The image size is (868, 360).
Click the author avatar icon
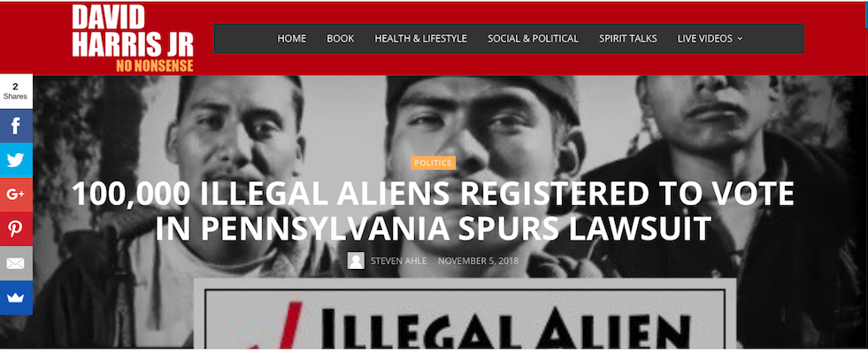point(356,260)
